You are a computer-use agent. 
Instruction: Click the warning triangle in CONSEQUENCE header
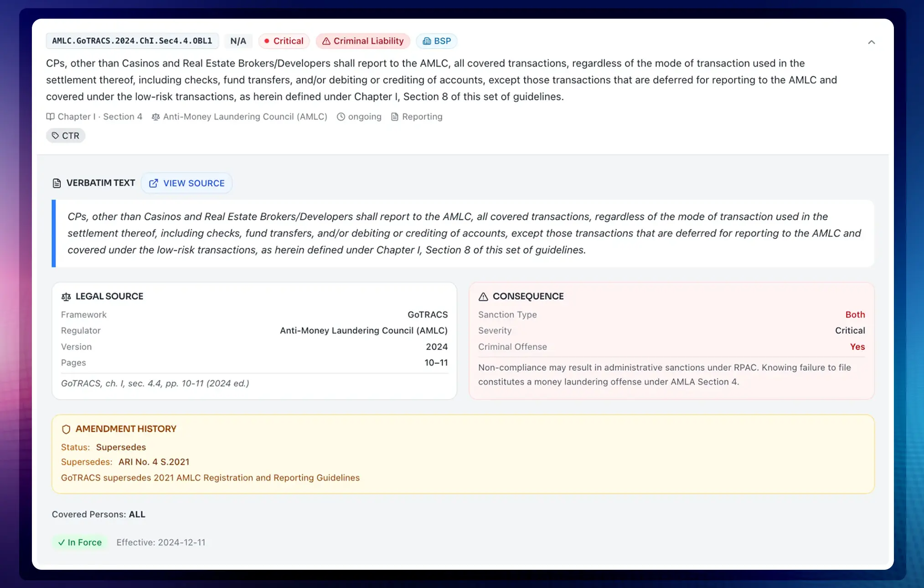pyautogui.click(x=483, y=297)
